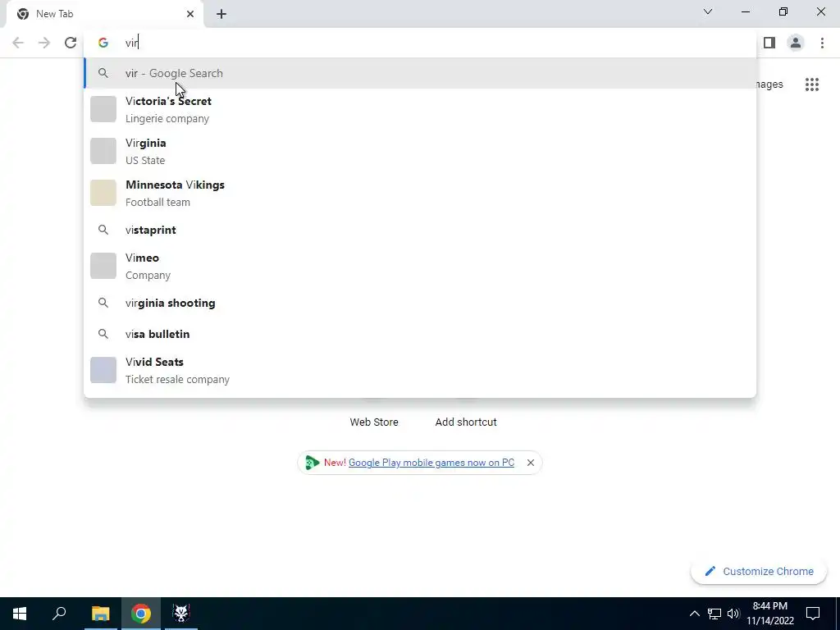
Task: Toggle the side panel icon
Action: 769,43
